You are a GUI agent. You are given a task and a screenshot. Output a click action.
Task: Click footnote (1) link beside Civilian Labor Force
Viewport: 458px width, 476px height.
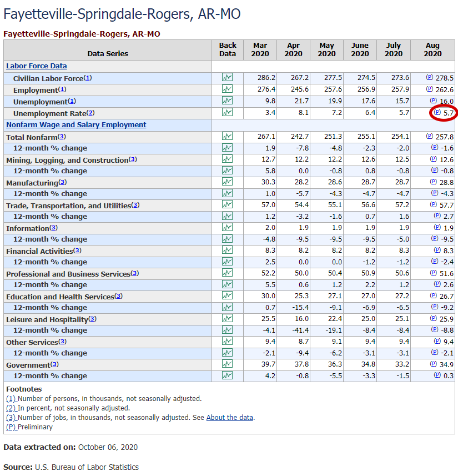click(87, 78)
